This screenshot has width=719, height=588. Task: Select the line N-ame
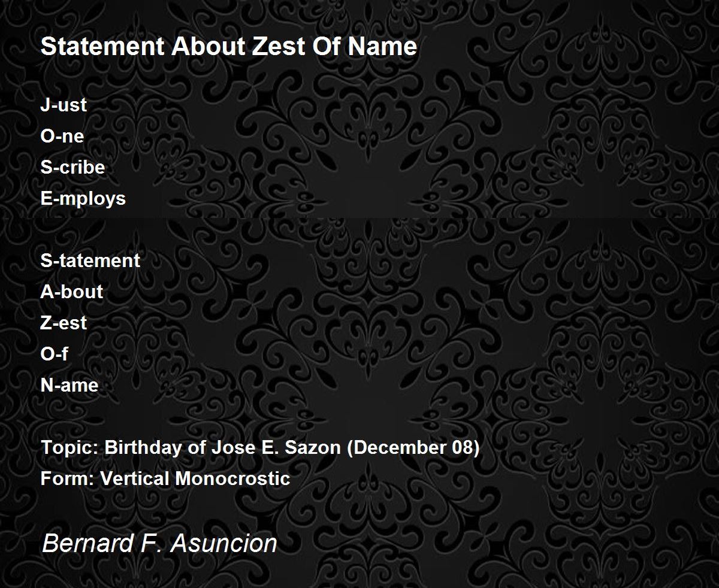69,385
